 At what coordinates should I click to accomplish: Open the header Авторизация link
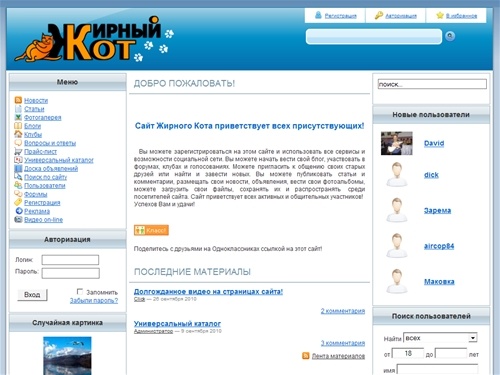[x=401, y=16]
